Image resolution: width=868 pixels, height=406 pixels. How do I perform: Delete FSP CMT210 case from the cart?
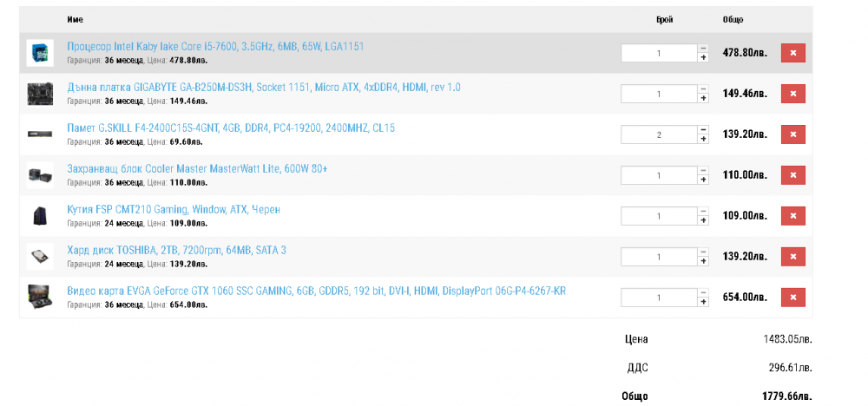pyautogui.click(x=792, y=216)
